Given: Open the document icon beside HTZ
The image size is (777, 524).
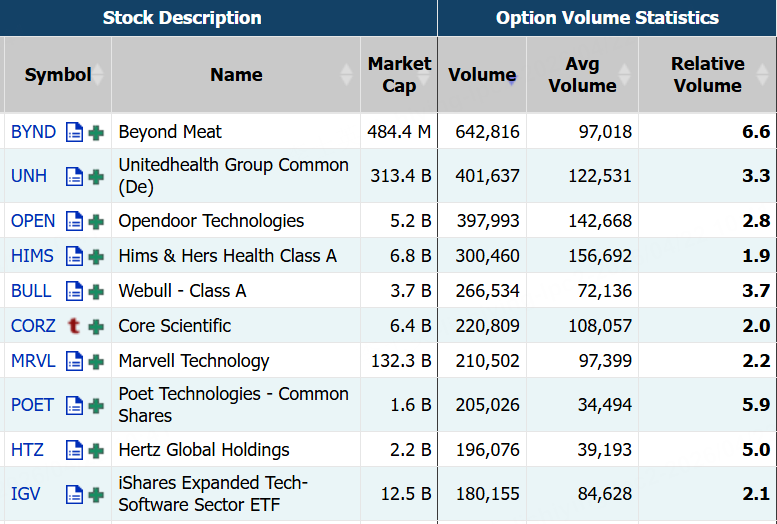Looking at the screenshot, I should point(74,450).
